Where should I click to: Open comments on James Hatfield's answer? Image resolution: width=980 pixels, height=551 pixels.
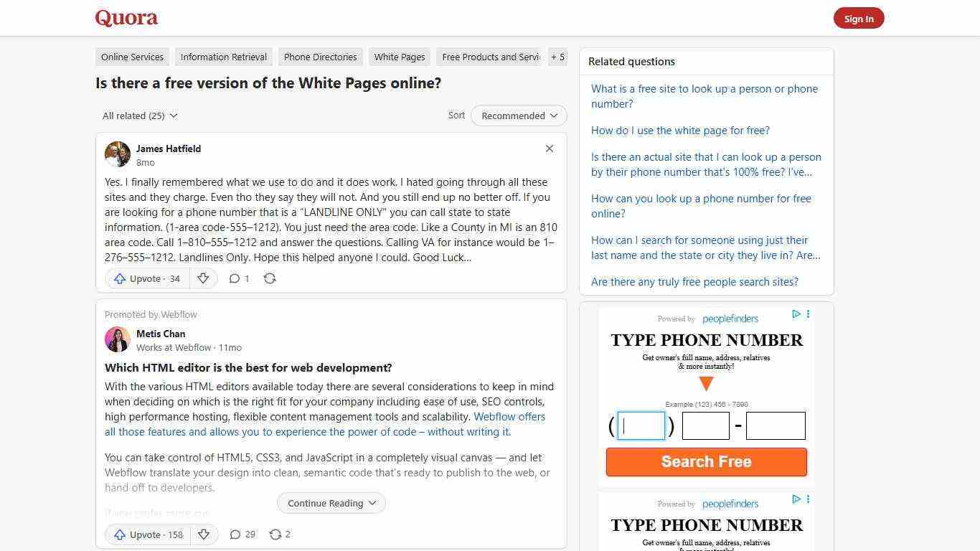(x=238, y=278)
